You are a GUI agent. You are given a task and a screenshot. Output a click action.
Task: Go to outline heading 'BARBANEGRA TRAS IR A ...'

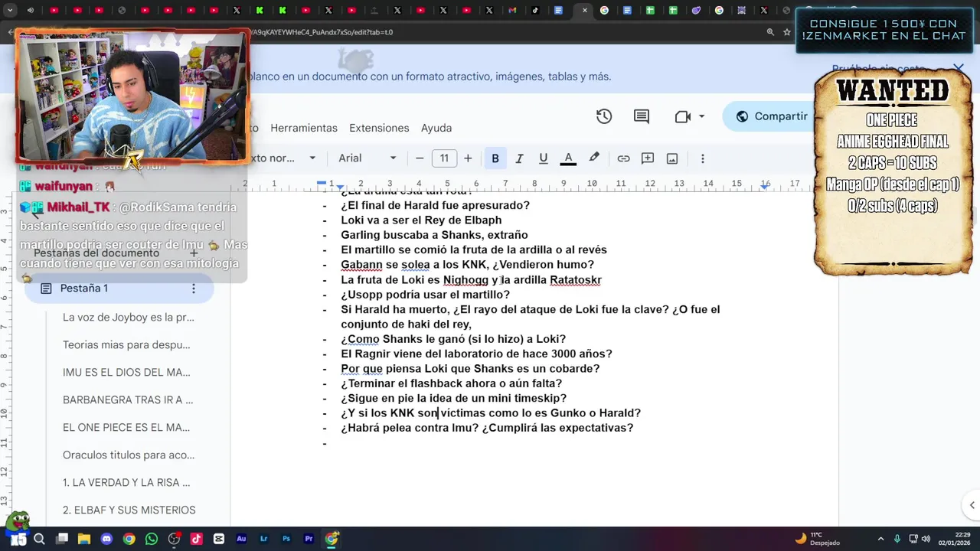128,399
